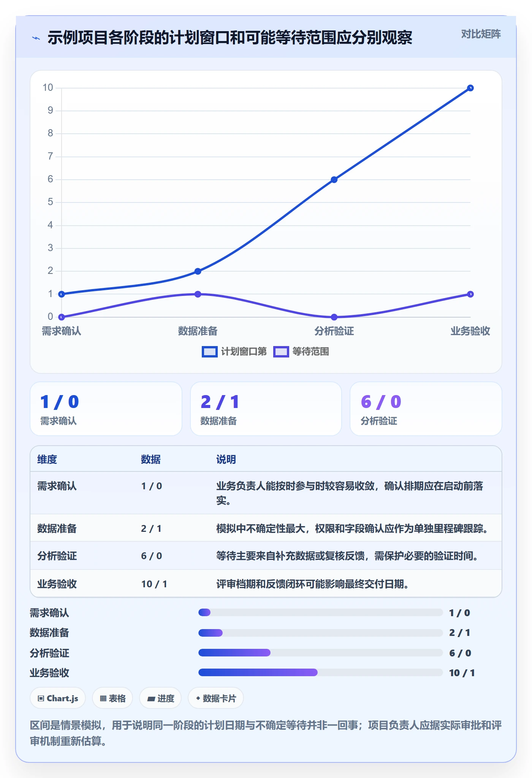Click the 数据 column header
532x778 pixels.
click(151, 459)
